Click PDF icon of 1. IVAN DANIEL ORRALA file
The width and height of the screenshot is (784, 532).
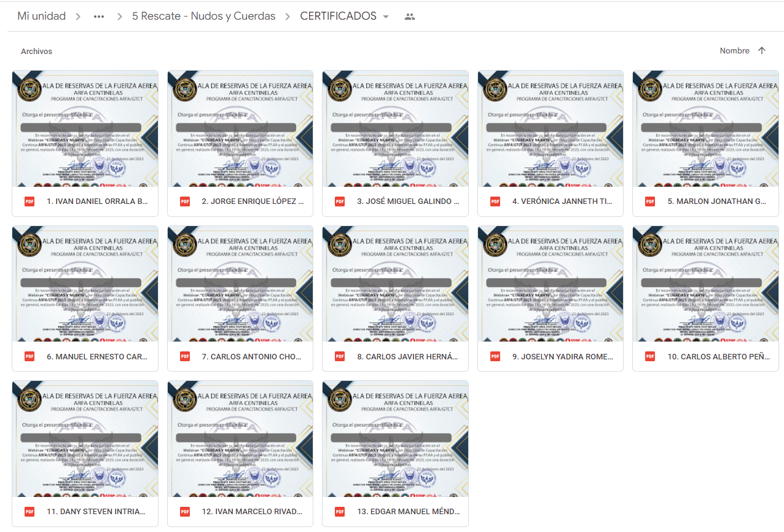pos(29,201)
